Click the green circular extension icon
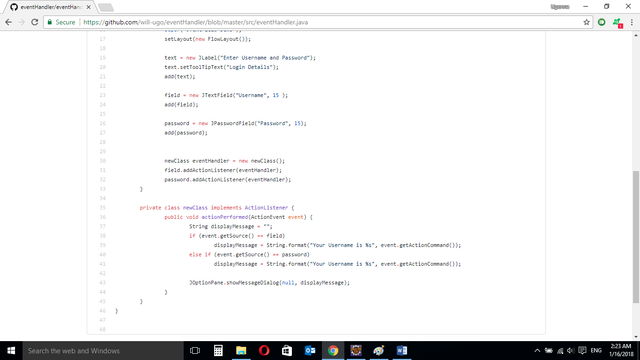This screenshot has width=640, height=360. coord(602,22)
